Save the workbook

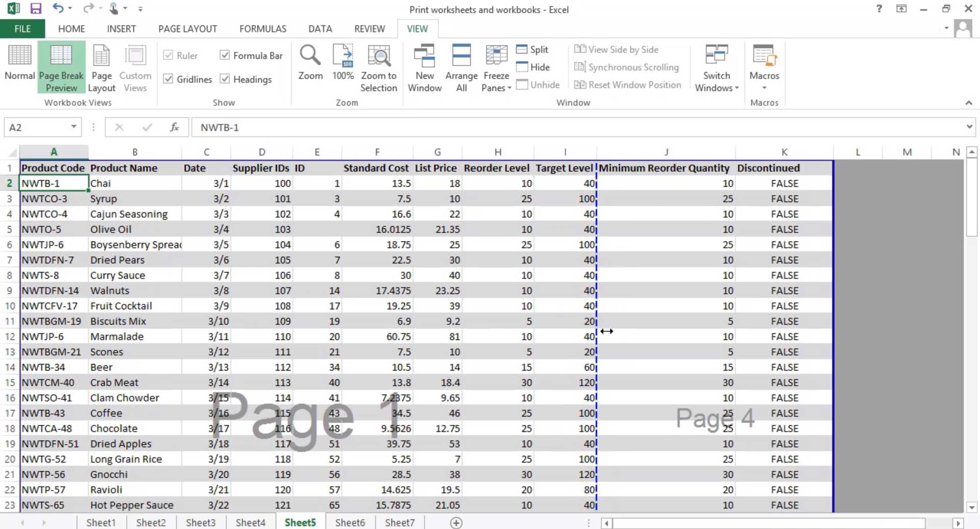(x=36, y=9)
